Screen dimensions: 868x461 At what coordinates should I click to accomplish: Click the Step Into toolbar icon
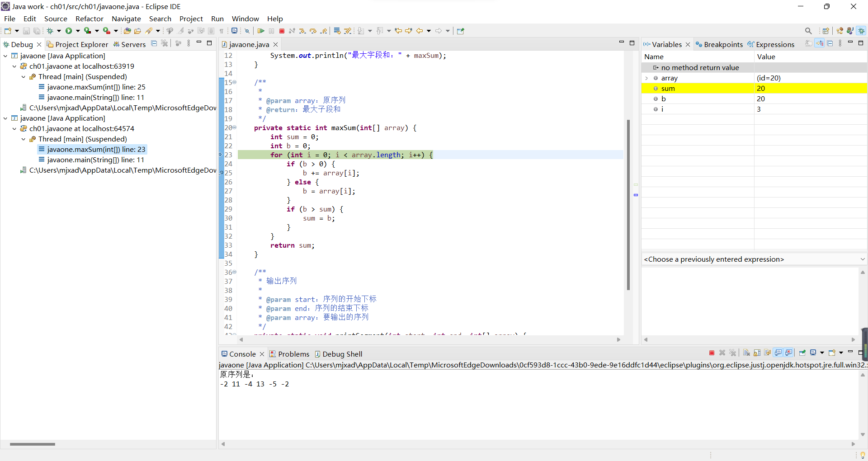click(x=302, y=31)
